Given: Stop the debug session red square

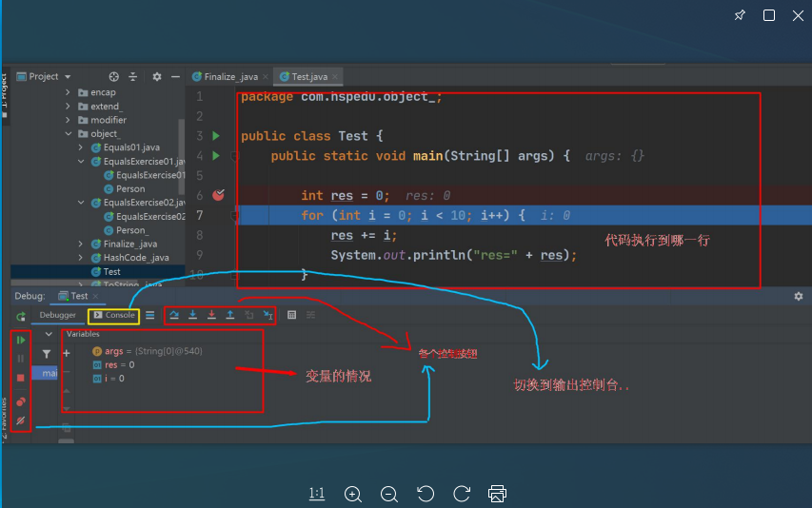Looking at the screenshot, I should 21,378.
